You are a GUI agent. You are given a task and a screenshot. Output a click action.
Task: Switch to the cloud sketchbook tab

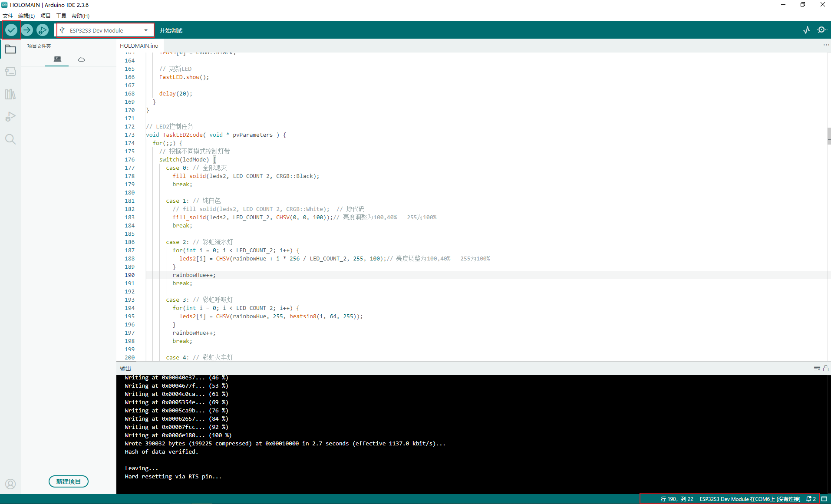tap(81, 59)
